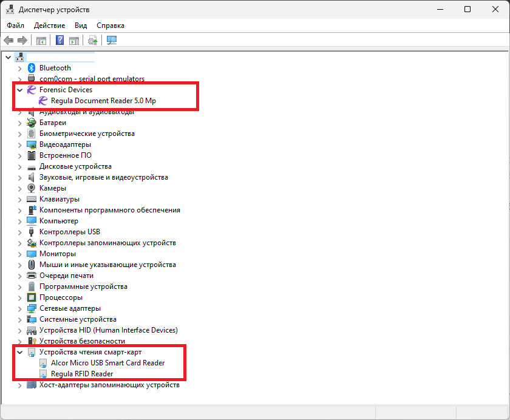This screenshot has width=510, height=420.
Task: Click the Камеры webcam icon
Action: [31, 188]
